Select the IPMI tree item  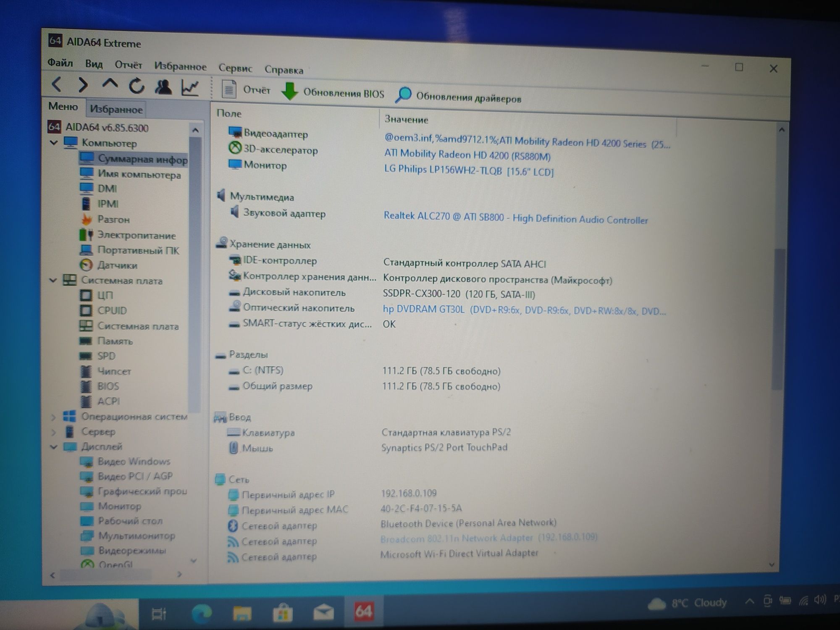(x=99, y=204)
